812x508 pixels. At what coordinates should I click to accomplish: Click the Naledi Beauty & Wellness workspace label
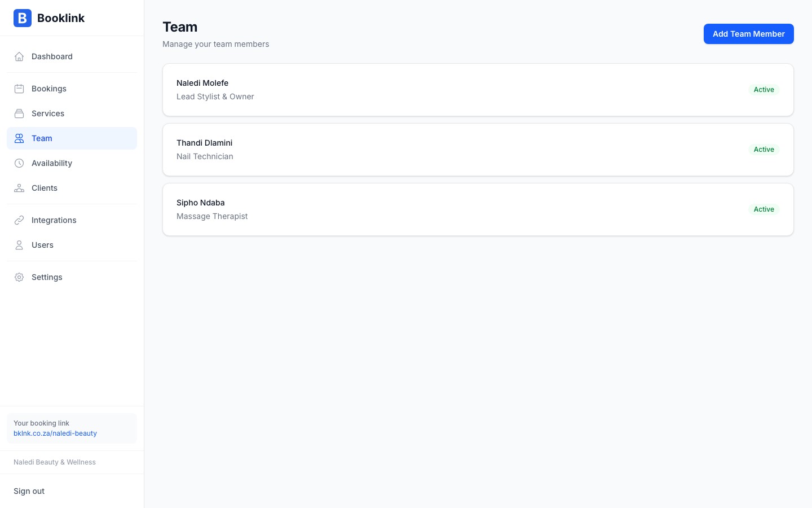click(54, 462)
